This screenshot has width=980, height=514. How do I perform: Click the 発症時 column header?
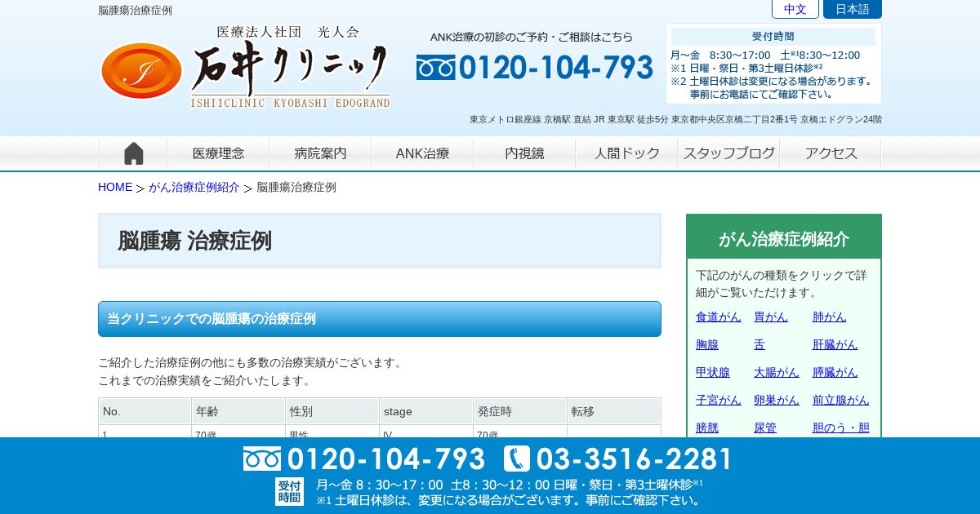520,411
